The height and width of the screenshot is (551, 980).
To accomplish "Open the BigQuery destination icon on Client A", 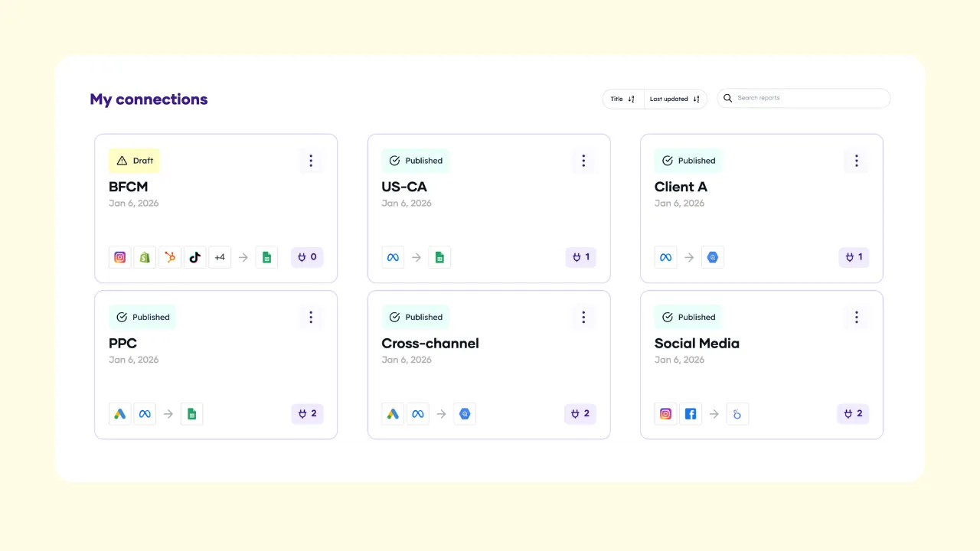I will point(713,257).
